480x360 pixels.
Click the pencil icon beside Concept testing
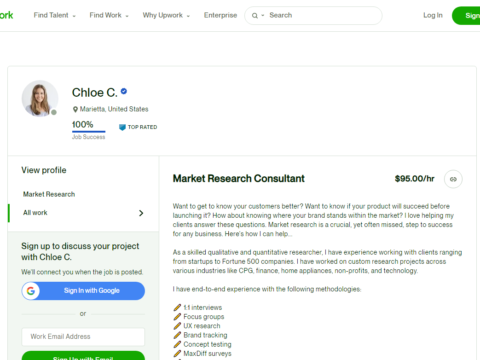point(177,344)
